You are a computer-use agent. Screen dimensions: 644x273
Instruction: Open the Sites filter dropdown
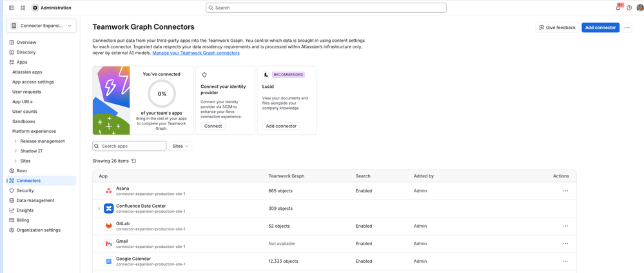[x=181, y=146]
